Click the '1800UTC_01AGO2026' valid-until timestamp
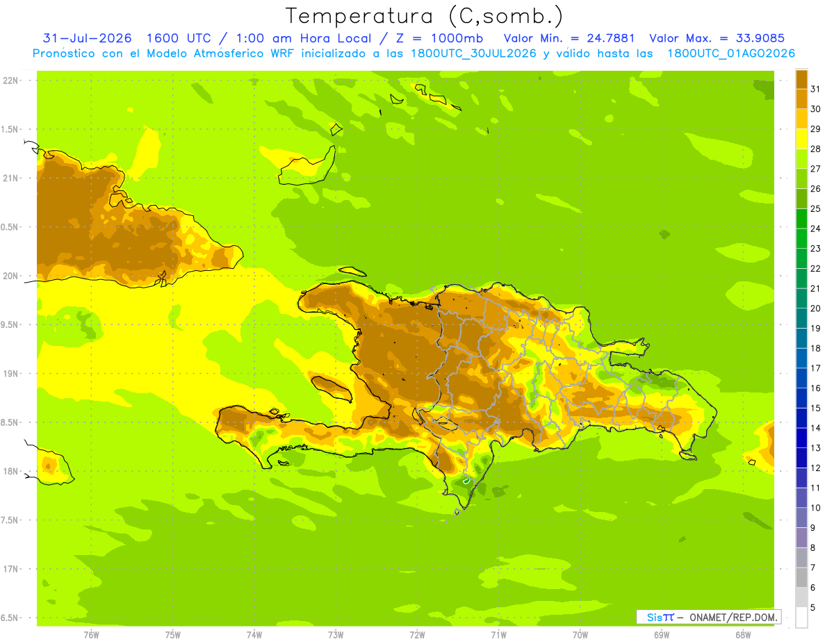The height and width of the screenshot is (644, 834). (731, 53)
